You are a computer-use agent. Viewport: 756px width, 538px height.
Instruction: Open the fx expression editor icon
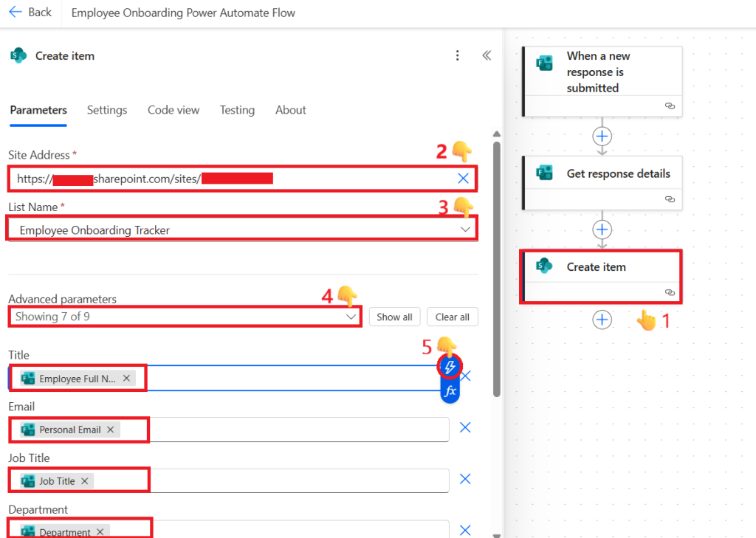(x=450, y=390)
